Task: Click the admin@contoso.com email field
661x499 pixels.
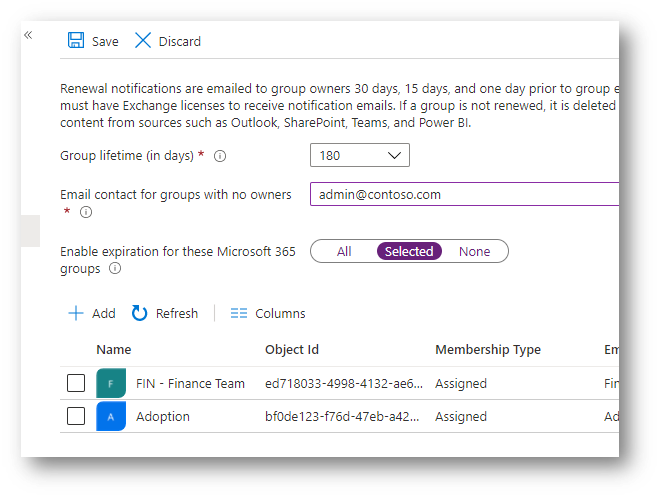Action: coord(465,194)
